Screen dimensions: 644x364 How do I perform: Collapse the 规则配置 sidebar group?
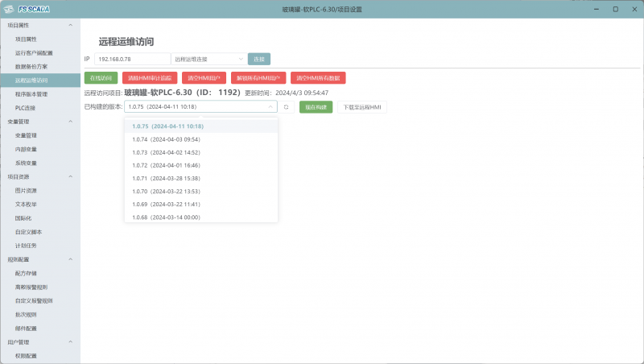pos(70,259)
